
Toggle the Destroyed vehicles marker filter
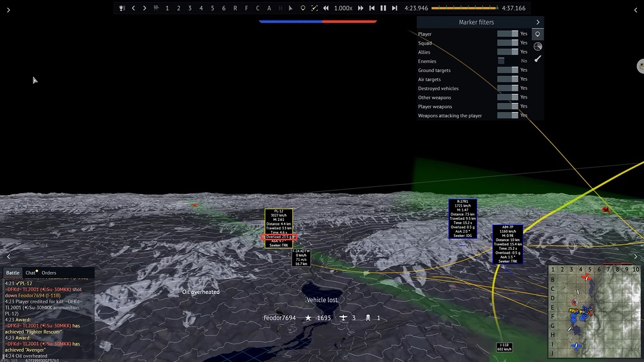coord(507,88)
